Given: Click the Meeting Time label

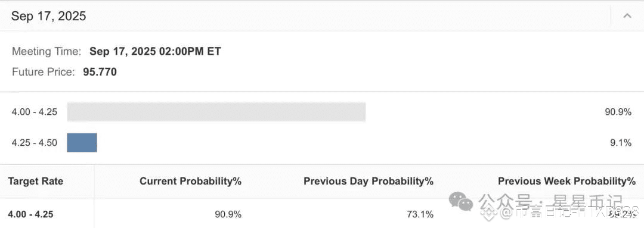Looking at the screenshot, I should point(47,51).
